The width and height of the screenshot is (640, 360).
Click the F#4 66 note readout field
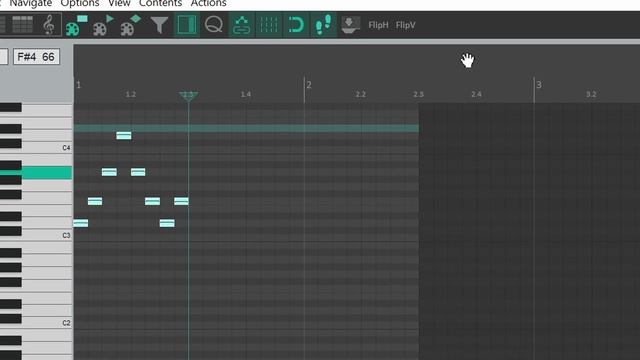pos(36,57)
